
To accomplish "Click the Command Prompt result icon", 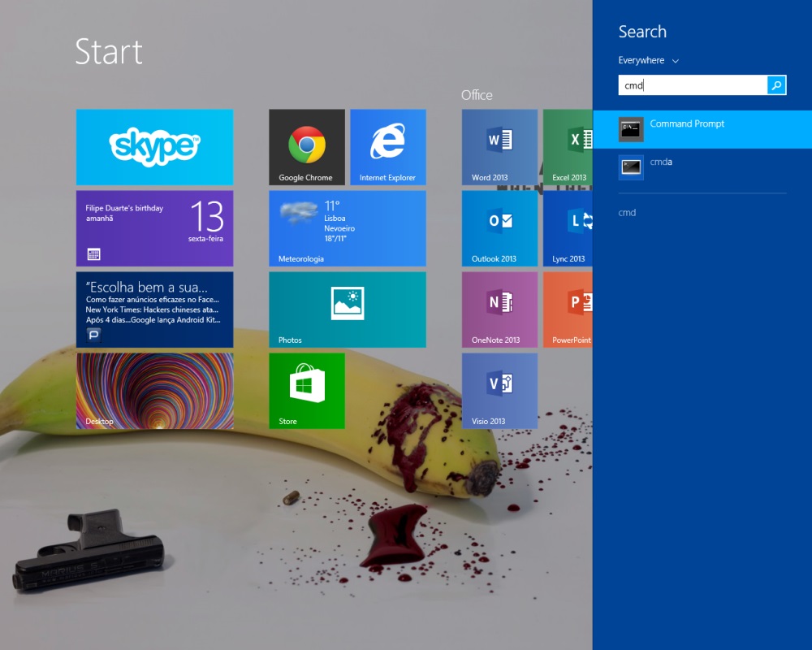I will (x=631, y=129).
